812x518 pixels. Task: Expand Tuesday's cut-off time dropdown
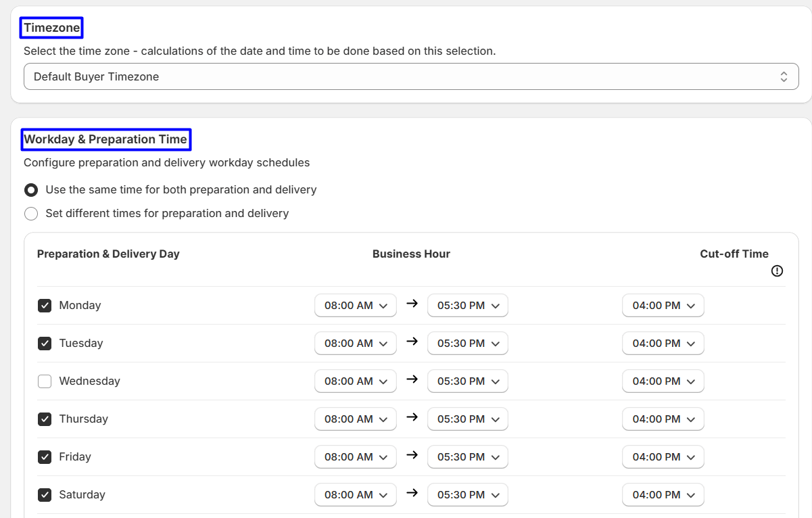coord(663,344)
